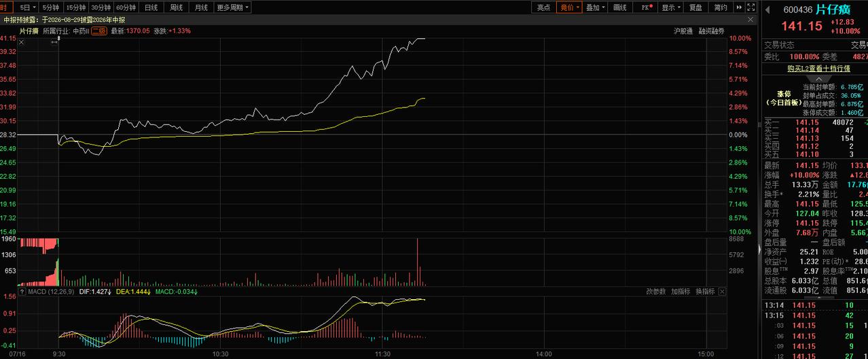Toggle the width-expand arrow icon at 9:30
The width and height of the screenshot is (868, 359).
tap(55, 42)
